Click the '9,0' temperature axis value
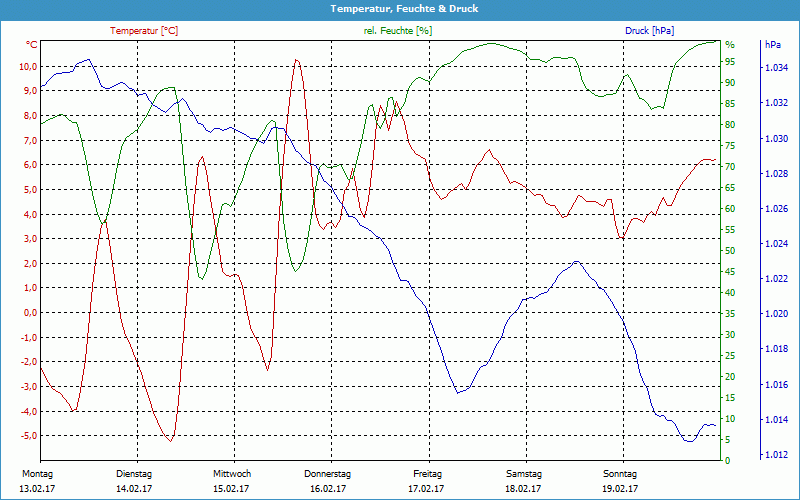This screenshot has height=500, width=800. click(30, 91)
